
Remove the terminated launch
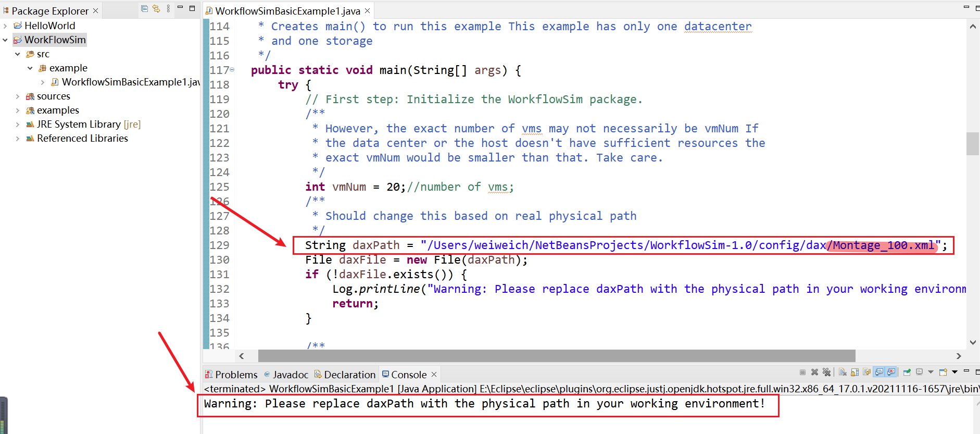pos(814,372)
